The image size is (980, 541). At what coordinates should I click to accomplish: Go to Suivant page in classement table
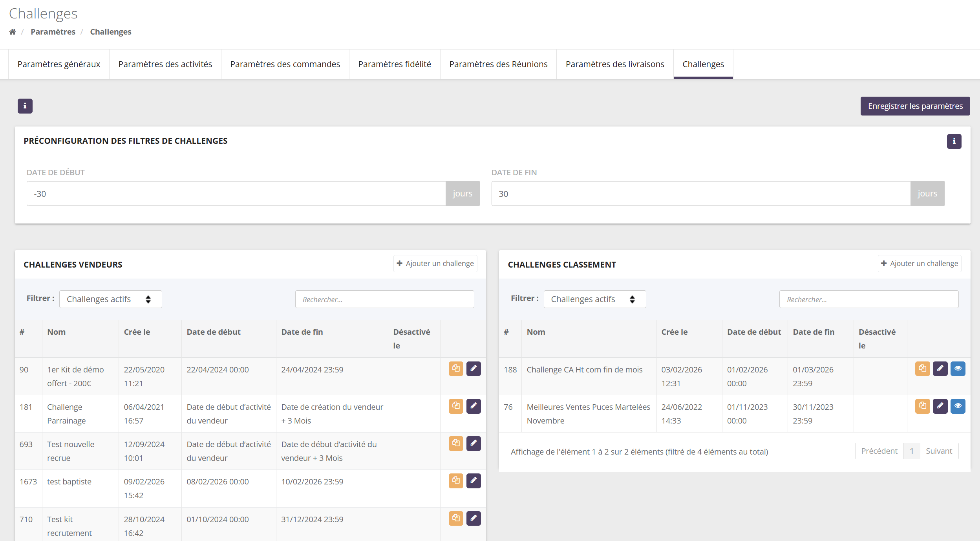click(939, 451)
